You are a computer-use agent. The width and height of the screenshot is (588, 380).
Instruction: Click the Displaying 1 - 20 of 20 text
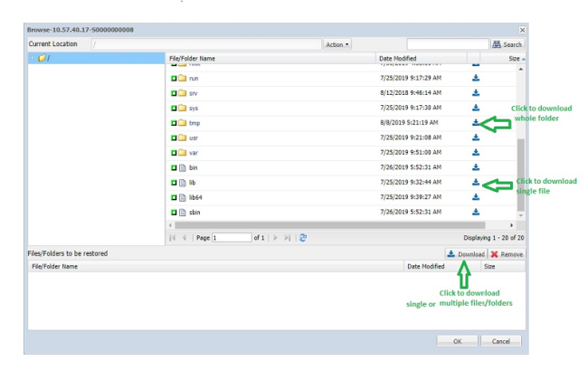494,238
